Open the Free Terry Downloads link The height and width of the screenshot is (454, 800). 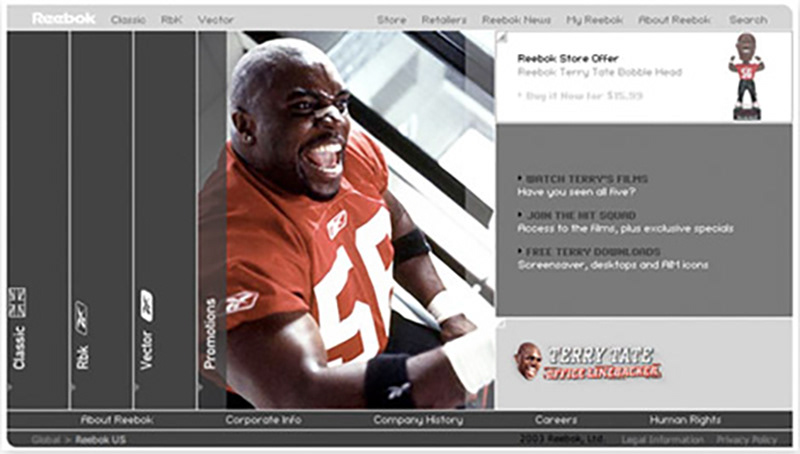(x=593, y=251)
